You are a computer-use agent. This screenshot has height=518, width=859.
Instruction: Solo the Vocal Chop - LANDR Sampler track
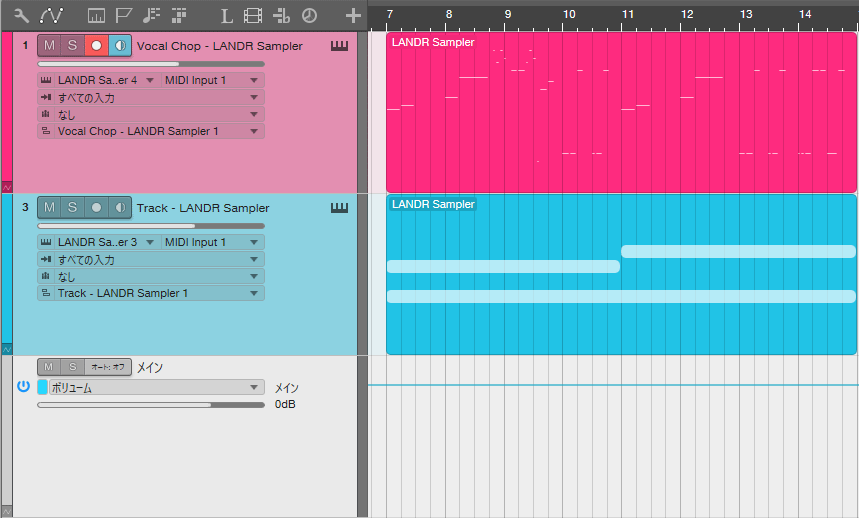point(72,45)
